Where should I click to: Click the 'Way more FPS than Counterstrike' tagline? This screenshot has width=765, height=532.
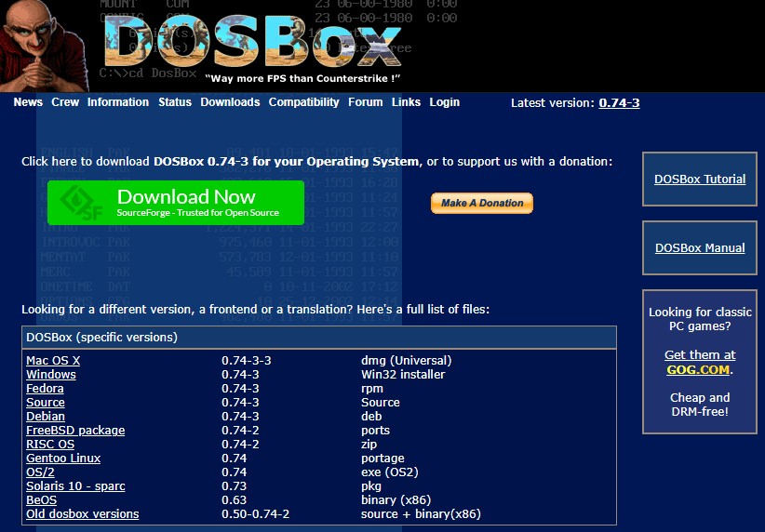302,78
